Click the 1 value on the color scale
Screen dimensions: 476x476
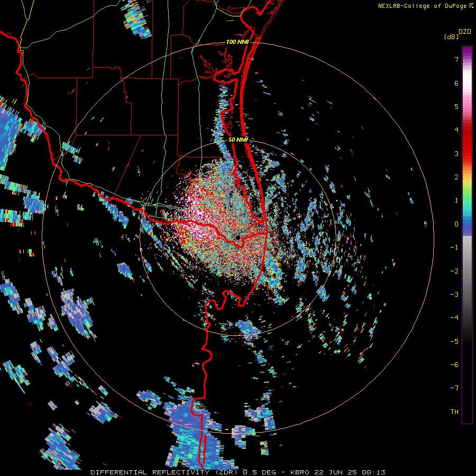(456, 200)
